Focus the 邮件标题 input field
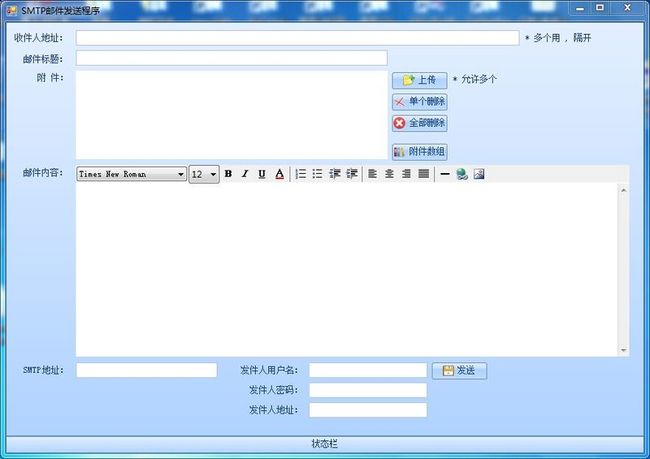This screenshot has height=459, width=650. (x=232, y=58)
